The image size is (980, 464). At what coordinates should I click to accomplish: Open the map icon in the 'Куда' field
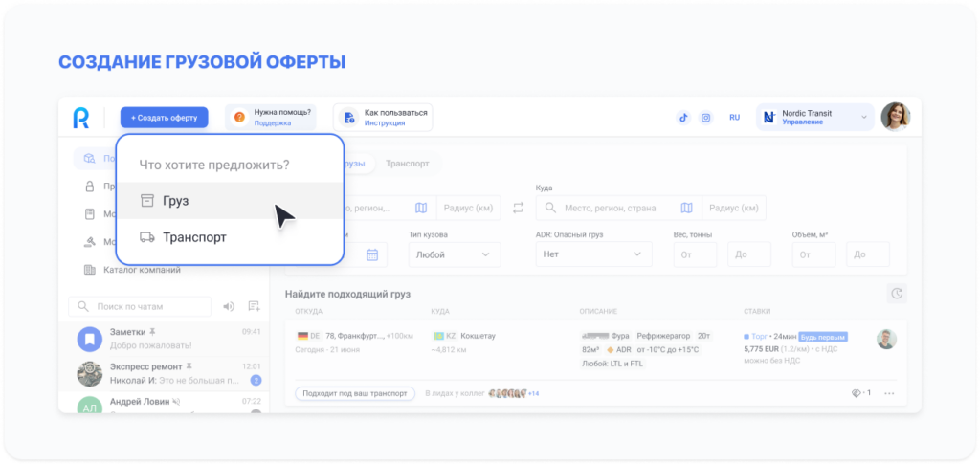click(x=687, y=208)
